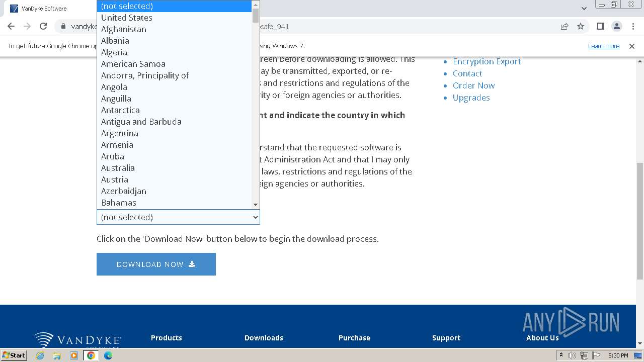Image resolution: width=644 pixels, height=362 pixels.
Task: Click the page scrollbar down arrow
Action: 640,344
